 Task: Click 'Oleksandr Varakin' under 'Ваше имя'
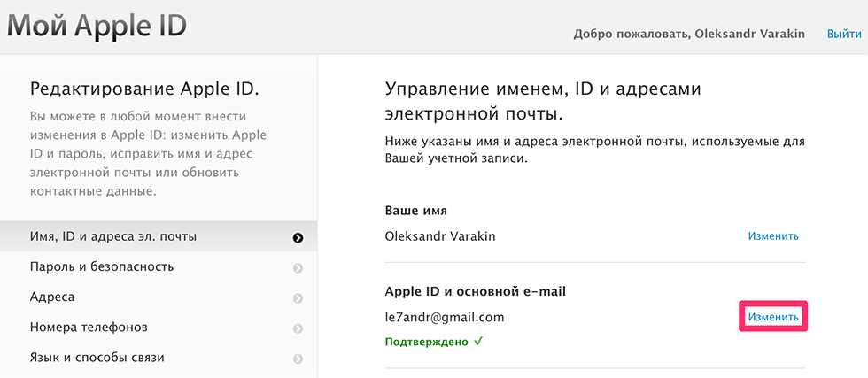(441, 236)
